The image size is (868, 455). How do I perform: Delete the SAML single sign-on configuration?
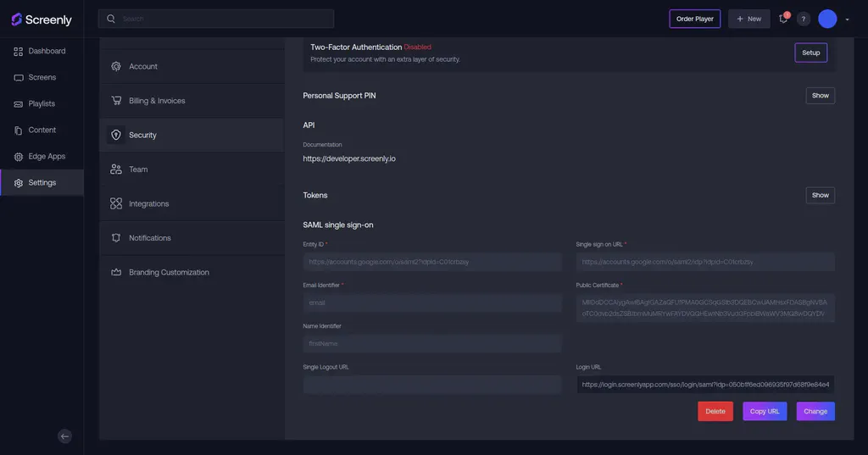tap(715, 411)
